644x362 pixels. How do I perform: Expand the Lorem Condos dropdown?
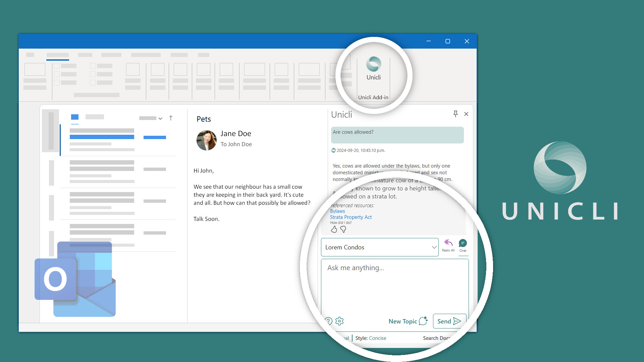point(434,247)
